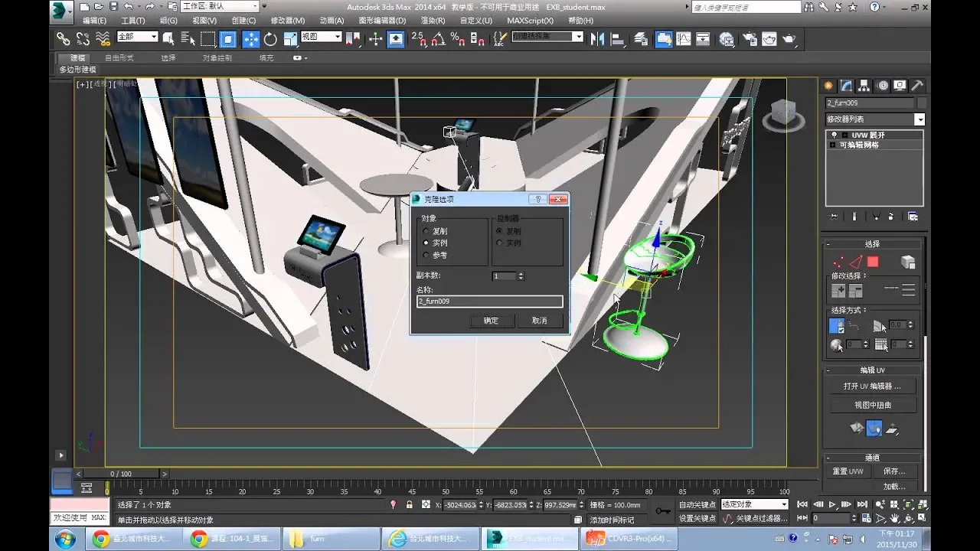Activate the Mirror tool in toolbar

(598, 39)
